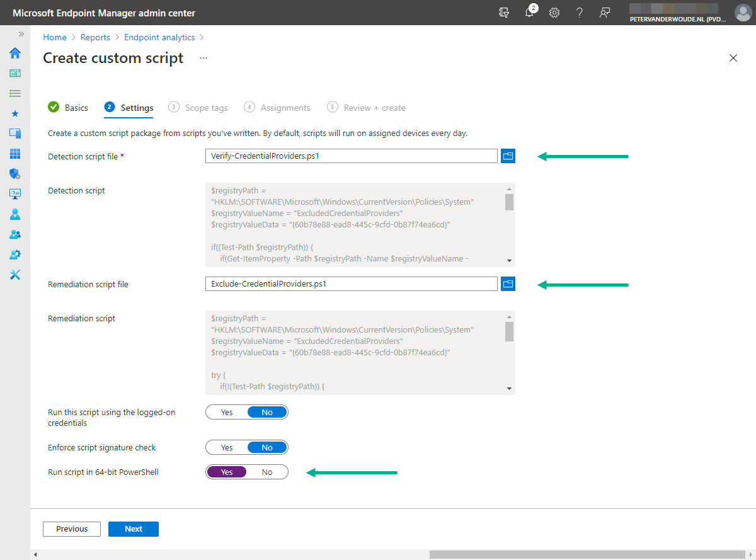Expand the left navigation pane with the chevron

point(21,35)
